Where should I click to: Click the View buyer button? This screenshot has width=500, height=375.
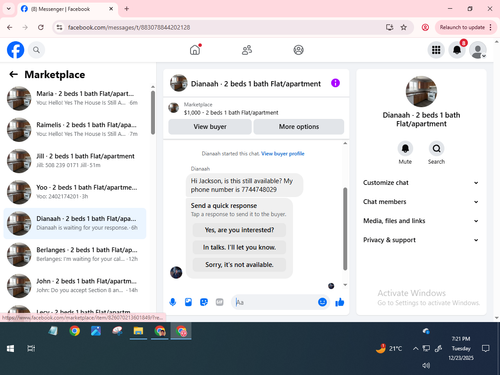click(210, 127)
